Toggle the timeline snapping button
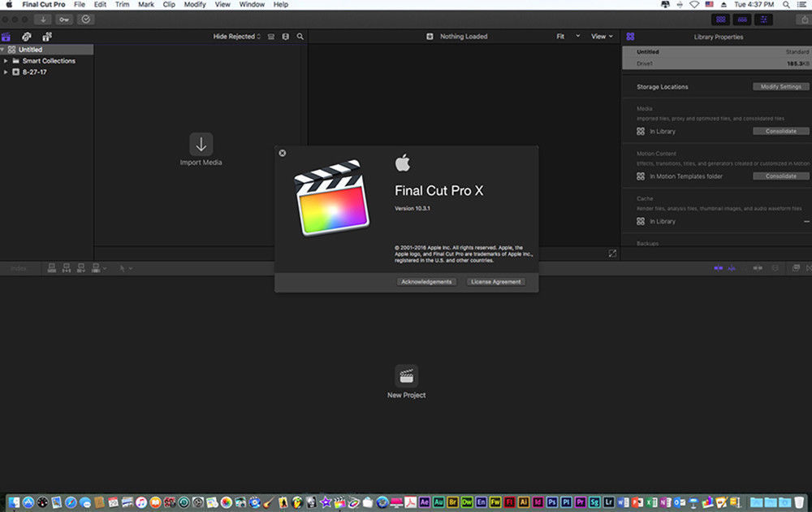Viewport: 812px width, 512px height. [758, 268]
